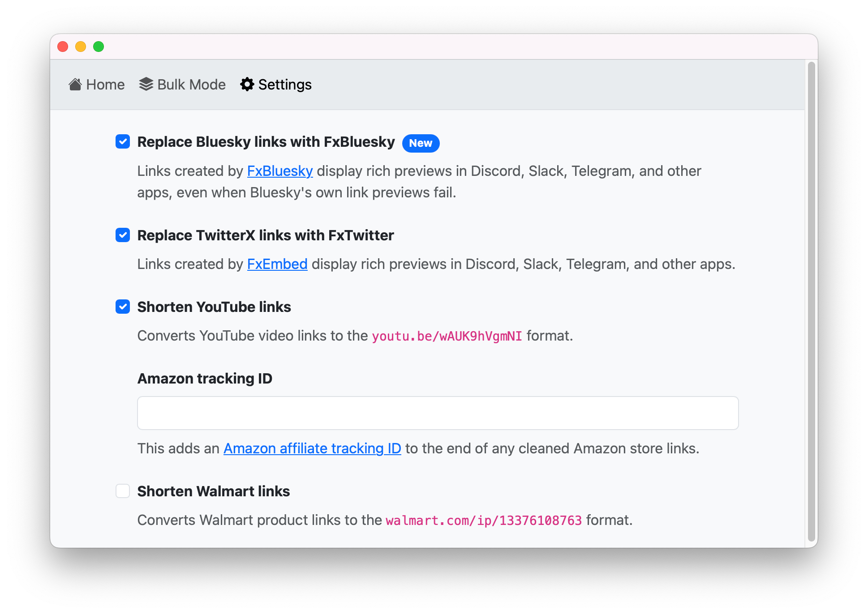Click the Settings gear icon

click(247, 84)
